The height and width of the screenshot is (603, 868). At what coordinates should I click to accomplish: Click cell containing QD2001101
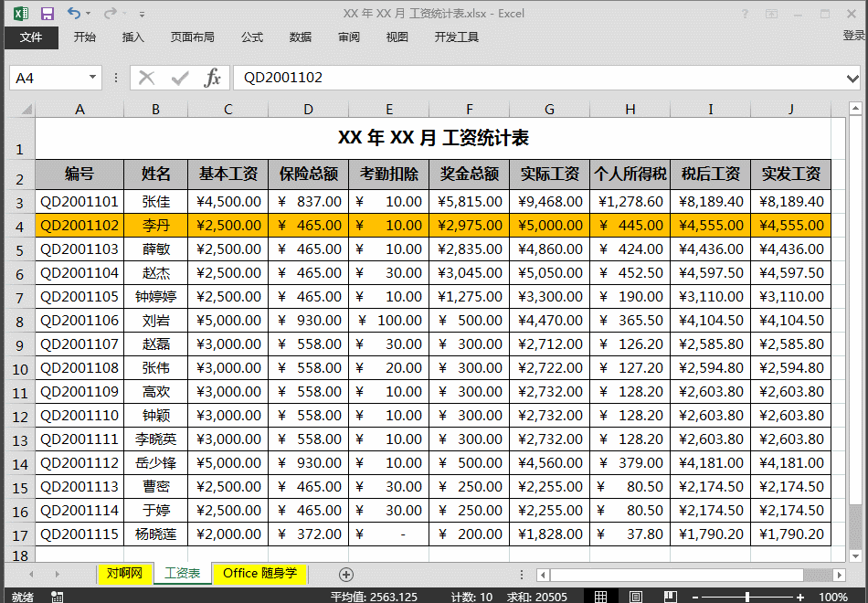tap(79, 202)
